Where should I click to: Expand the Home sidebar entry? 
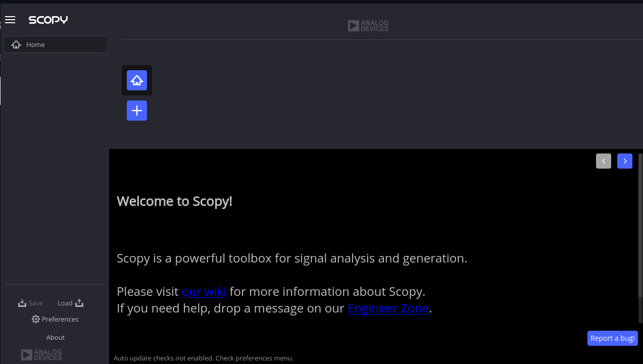pyautogui.click(x=55, y=44)
